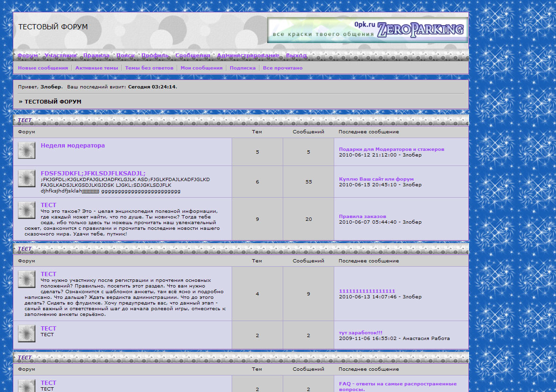
Task: Click the forum icon beside the registration ТЕСТ forum
Action: (26, 279)
